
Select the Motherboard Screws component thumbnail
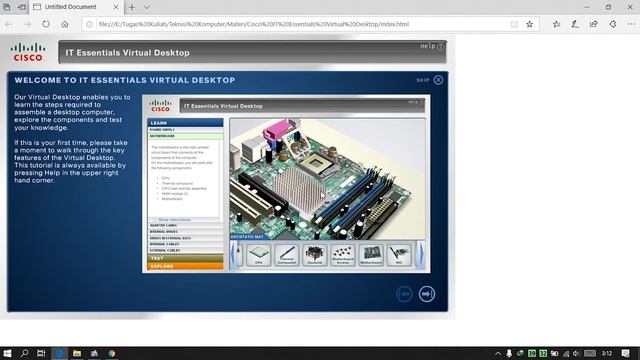coord(343,255)
